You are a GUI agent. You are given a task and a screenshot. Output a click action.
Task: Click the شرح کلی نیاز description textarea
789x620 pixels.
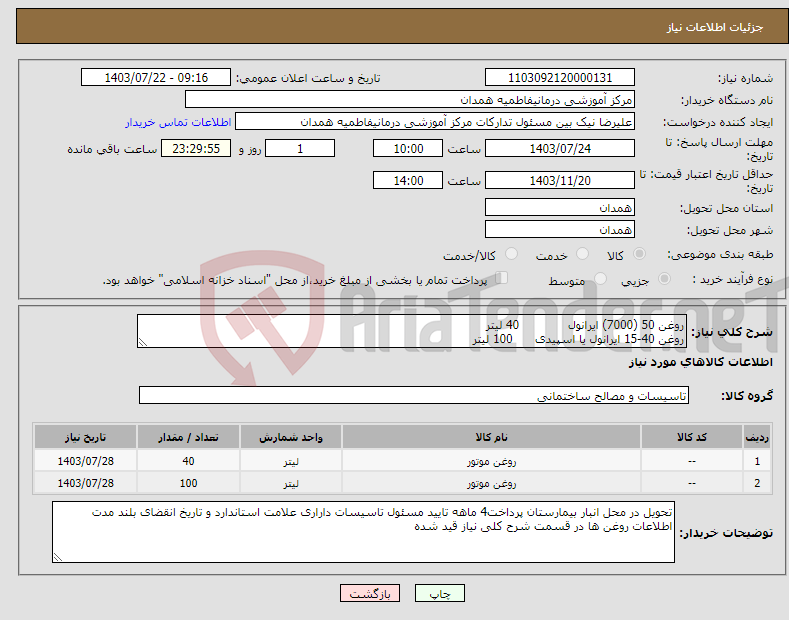(x=412, y=331)
